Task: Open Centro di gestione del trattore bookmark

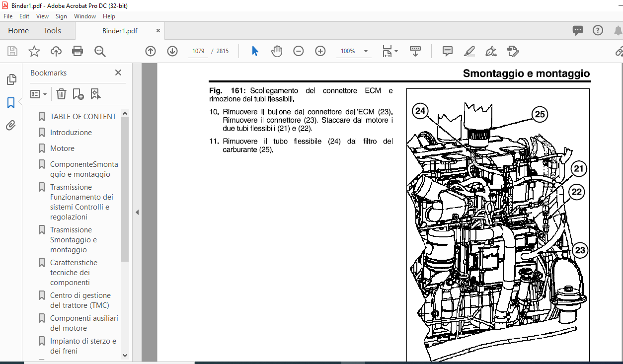Action: (79, 300)
